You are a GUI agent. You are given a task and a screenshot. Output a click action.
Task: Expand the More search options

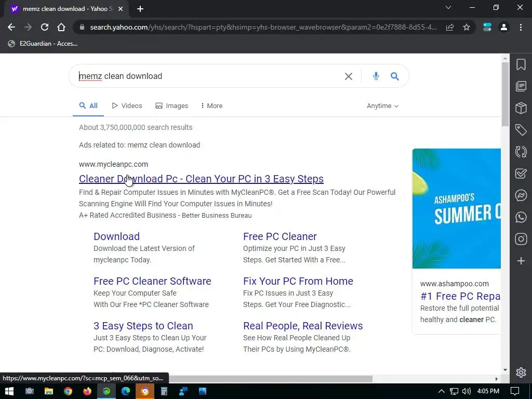212,106
